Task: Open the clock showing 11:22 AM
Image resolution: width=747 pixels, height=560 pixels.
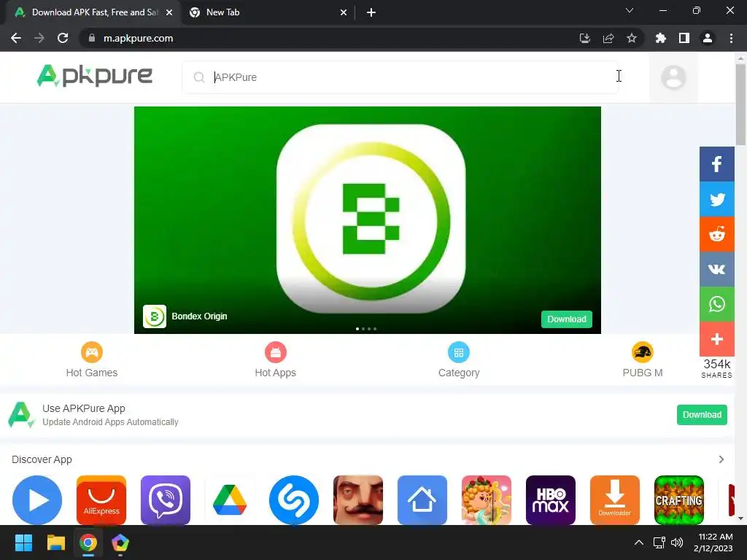Action: coord(713,542)
